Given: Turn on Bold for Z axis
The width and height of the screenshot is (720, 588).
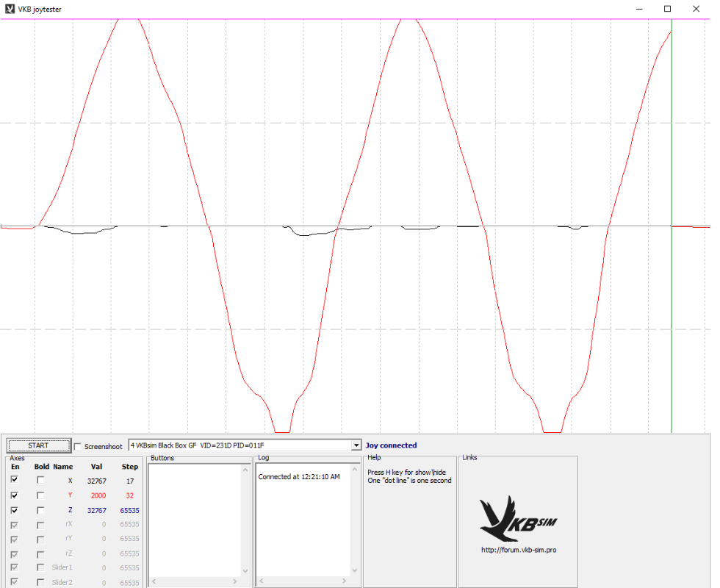Looking at the screenshot, I should (41, 509).
